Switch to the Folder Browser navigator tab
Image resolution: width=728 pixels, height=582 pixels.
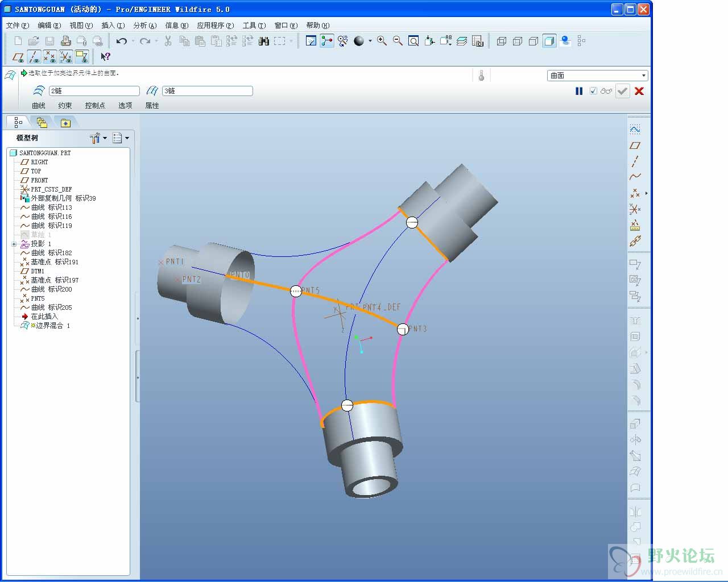(42, 122)
